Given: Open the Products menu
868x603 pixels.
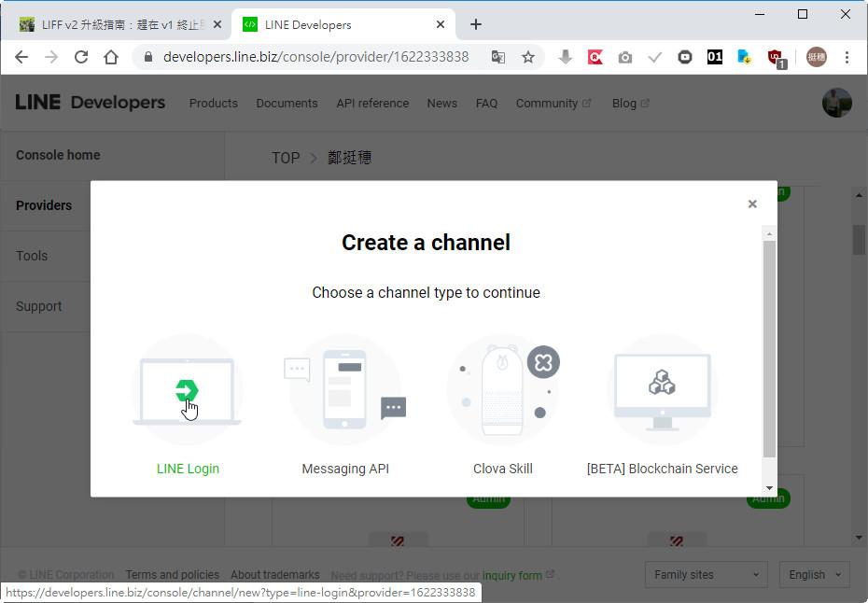Looking at the screenshot, I should [x=214, y=103].
